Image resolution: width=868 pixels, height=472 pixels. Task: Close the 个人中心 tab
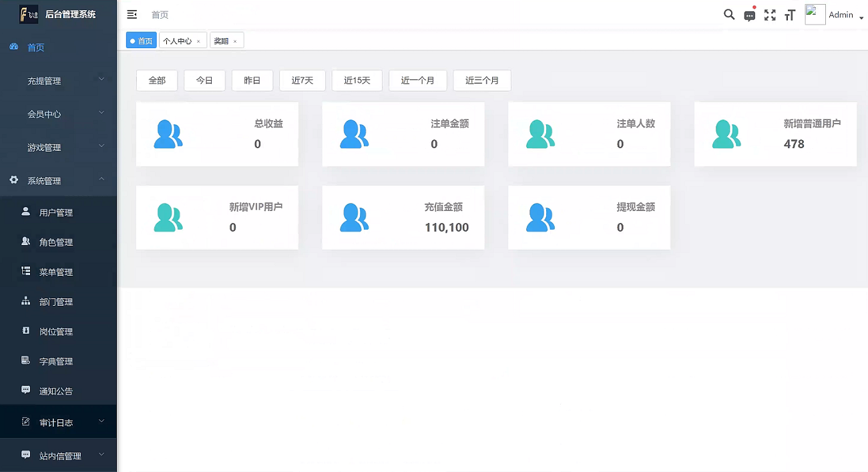[x=198, y=41]
